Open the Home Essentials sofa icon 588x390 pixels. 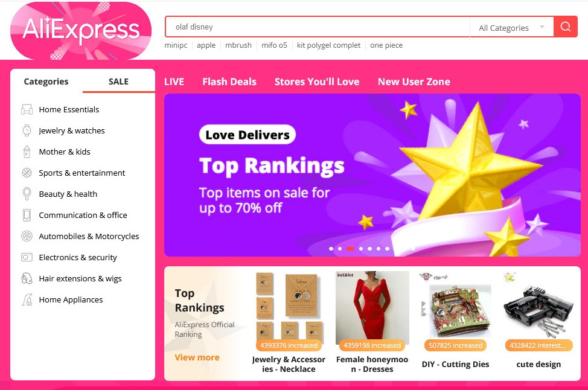[x=27, y=109]
